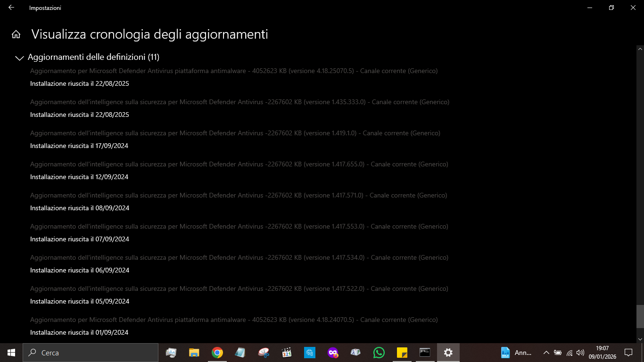Open the Wi-Fi network tray icon
The height and width of the screenshot is (362, 644).
(570, 353)
